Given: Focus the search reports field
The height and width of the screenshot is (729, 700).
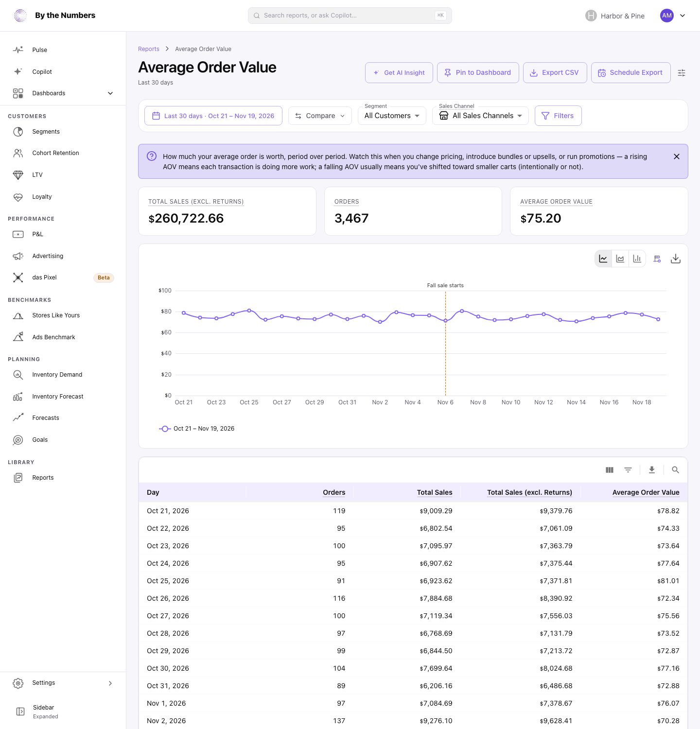Looking at the screenshot, I should click(350, 16).
